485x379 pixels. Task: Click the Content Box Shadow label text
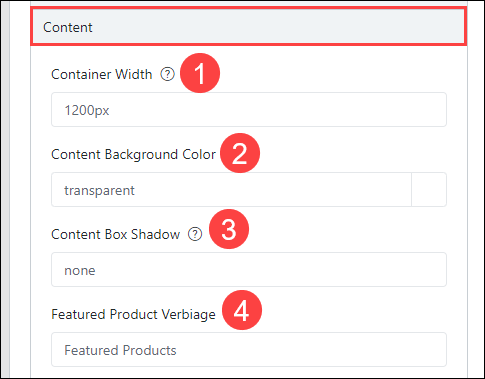pos(116,234)
